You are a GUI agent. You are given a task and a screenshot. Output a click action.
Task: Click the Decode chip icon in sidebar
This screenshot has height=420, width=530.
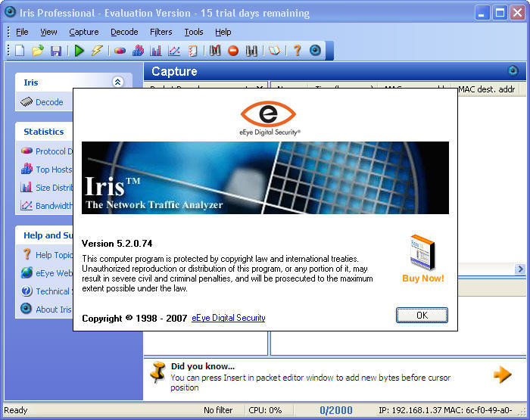pyautogui.click(x=26, y=101)
